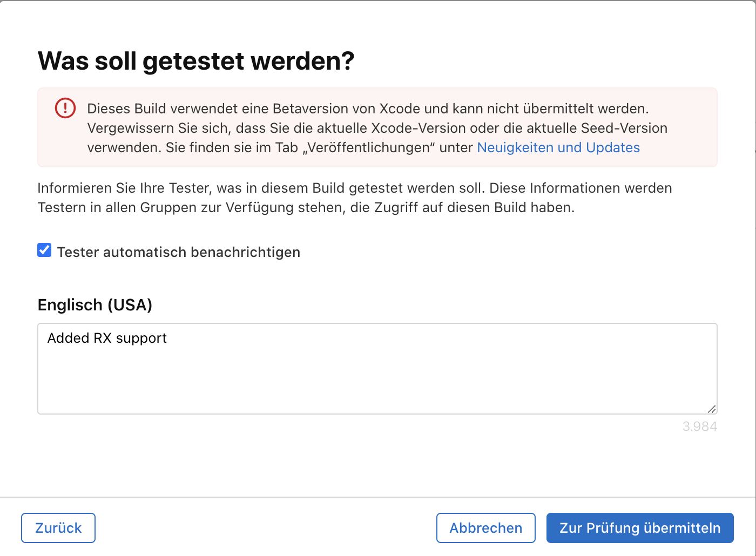Viewport: 756px width, 556px height.
Task: Click the red exclamation warning icon
Action: pyautogui.click(x=65, y=108)
